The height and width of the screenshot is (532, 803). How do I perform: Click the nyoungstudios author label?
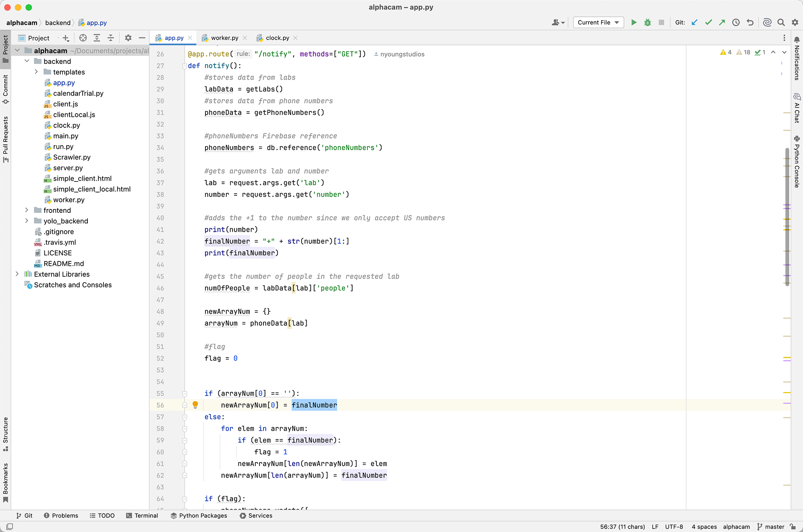pyautogui.click(x=399, y=54)
